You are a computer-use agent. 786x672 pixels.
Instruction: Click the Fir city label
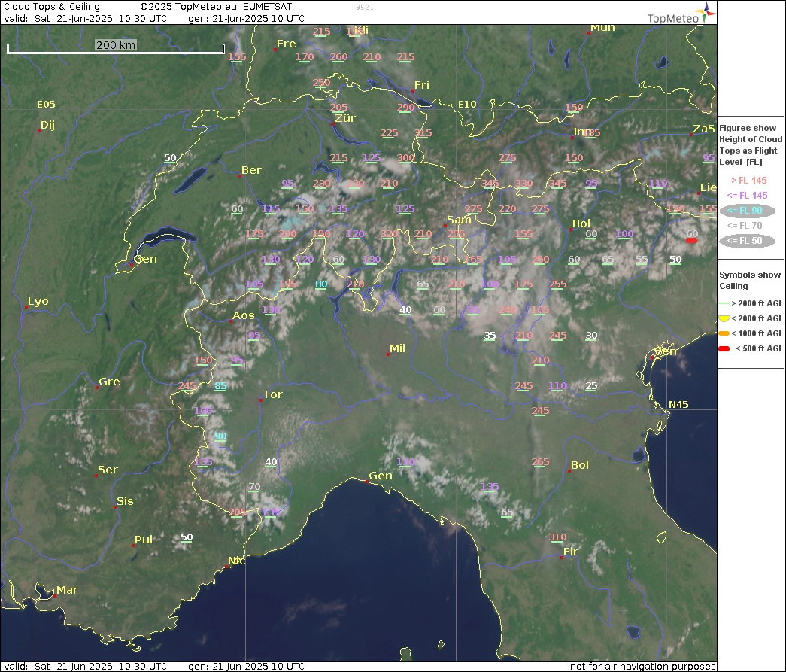tap(570, 551)
